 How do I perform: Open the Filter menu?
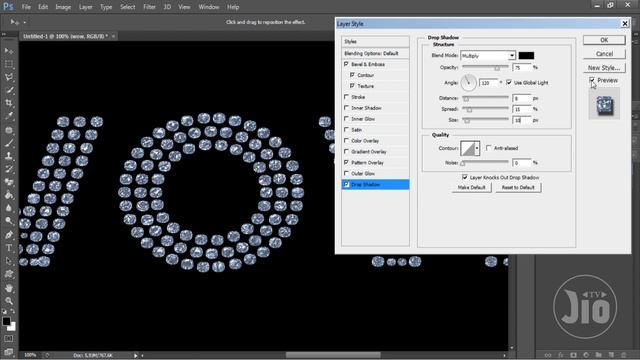149,7
